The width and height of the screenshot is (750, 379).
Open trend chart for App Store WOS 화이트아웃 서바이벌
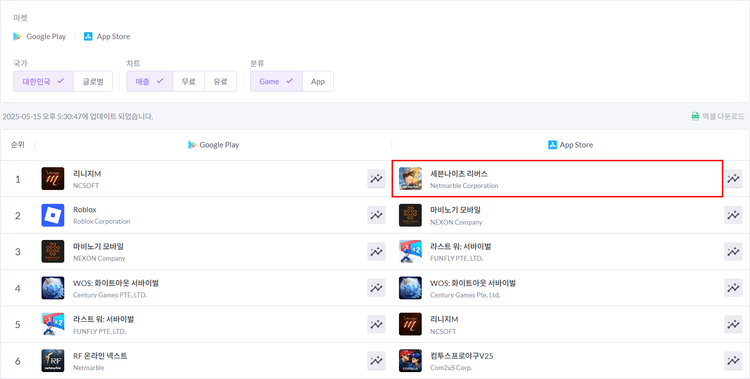(733, 288)
